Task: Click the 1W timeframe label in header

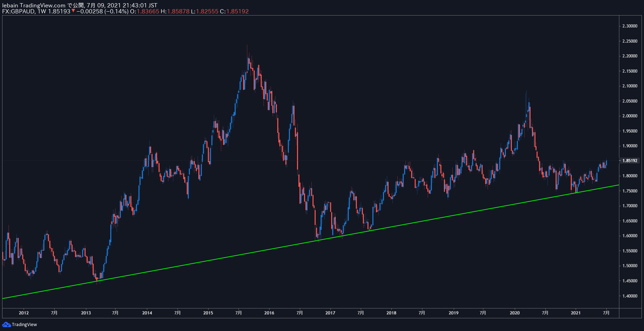Action: pos(42,11)
